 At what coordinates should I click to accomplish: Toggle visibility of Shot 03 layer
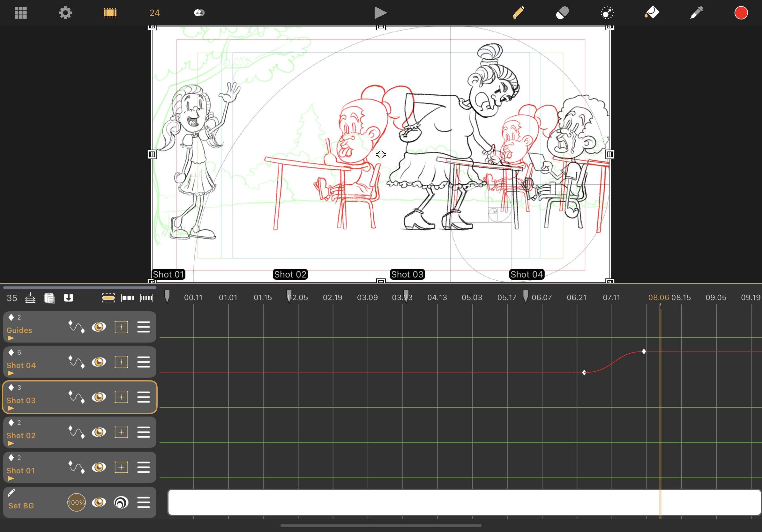click(99, 397)
